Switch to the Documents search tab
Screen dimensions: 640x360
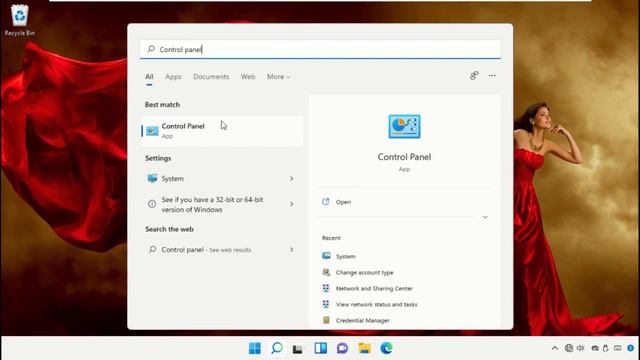click(x=211, y=77)
